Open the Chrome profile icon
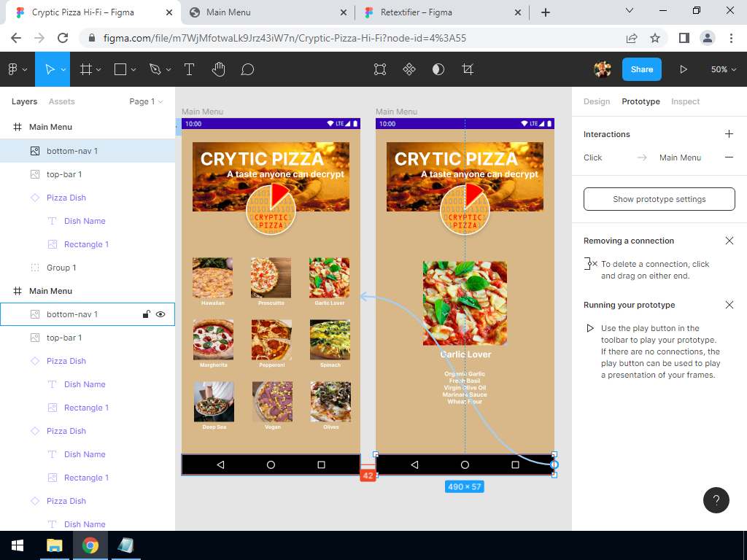Screen dimensions: 747x560 coord(708,38)
